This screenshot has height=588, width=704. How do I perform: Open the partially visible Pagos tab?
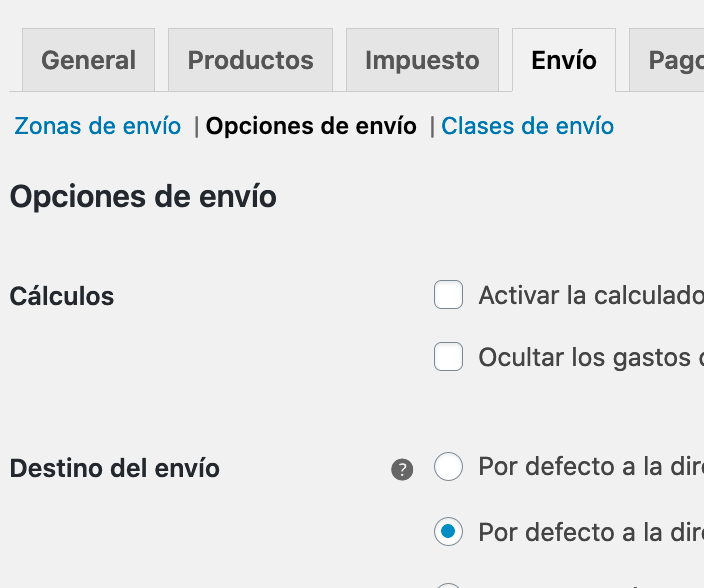[667, 60]
